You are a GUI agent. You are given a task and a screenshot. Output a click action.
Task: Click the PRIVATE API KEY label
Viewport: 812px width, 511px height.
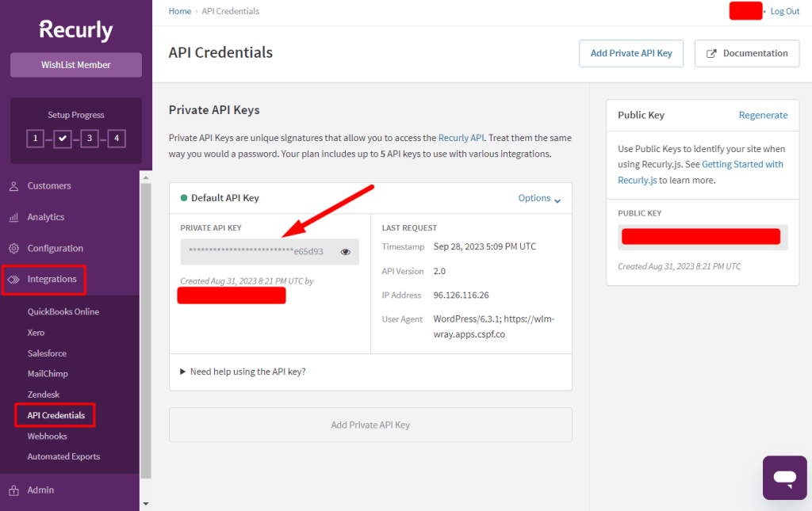(211, 228)
